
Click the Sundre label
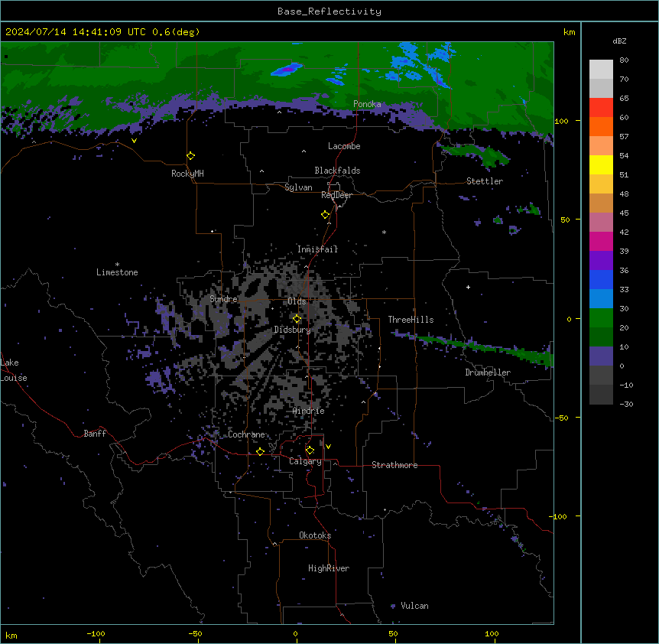(x=223, y=299)
